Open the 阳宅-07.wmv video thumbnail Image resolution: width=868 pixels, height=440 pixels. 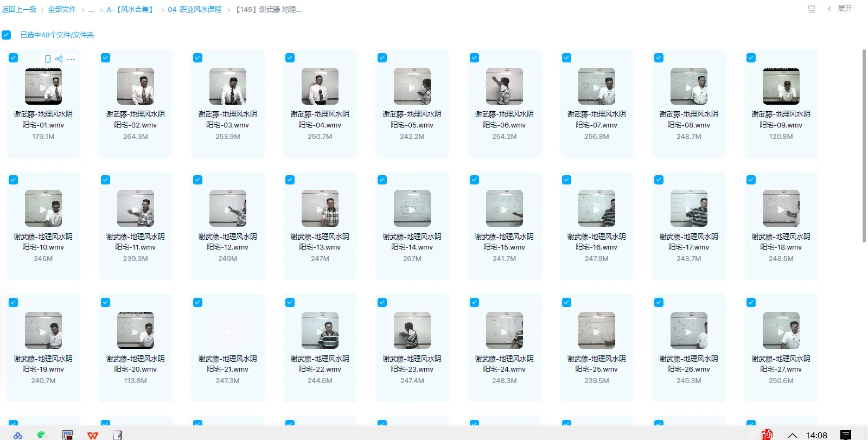click(x=597, y=86)
